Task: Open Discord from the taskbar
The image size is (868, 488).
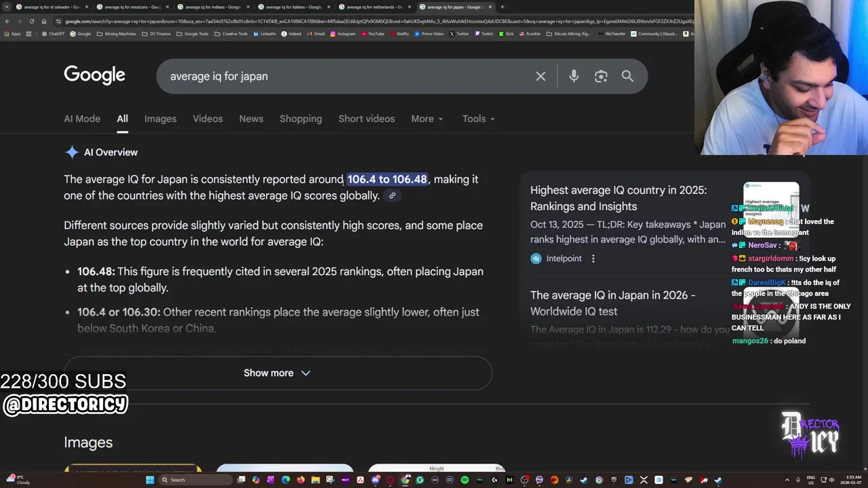Action: [x=376, y=480]
